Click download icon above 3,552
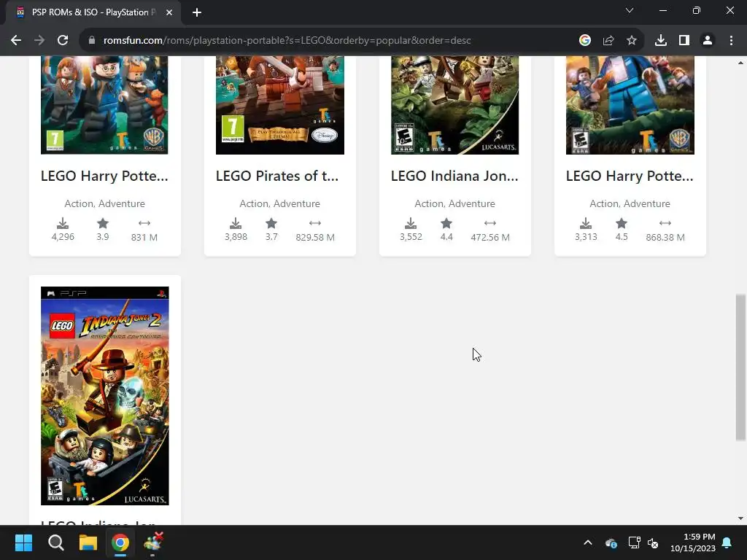 (411, 223)
